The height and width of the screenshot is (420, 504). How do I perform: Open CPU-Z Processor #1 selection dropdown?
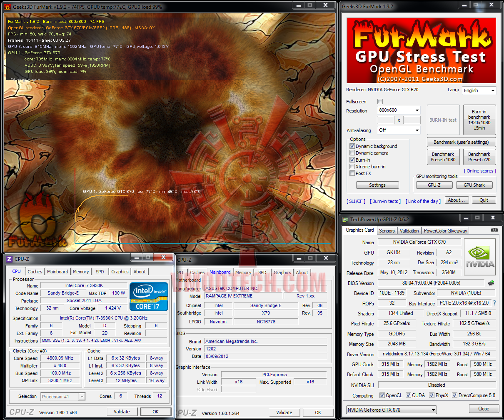click(63, 396)
